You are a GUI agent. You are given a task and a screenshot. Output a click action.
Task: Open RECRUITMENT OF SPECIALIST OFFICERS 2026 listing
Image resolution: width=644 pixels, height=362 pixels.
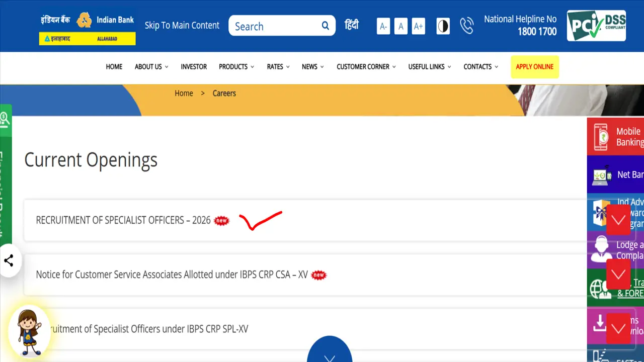click(x=123, y=220)
